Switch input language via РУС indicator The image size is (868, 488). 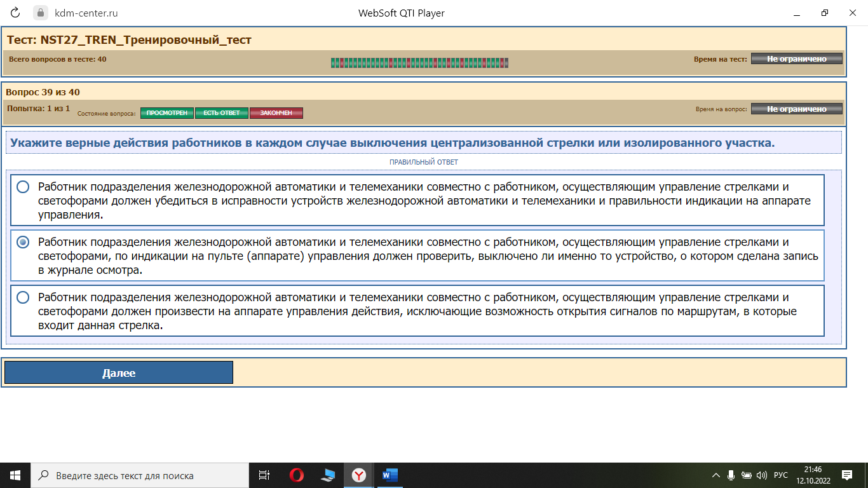click(x=781, y=475)
